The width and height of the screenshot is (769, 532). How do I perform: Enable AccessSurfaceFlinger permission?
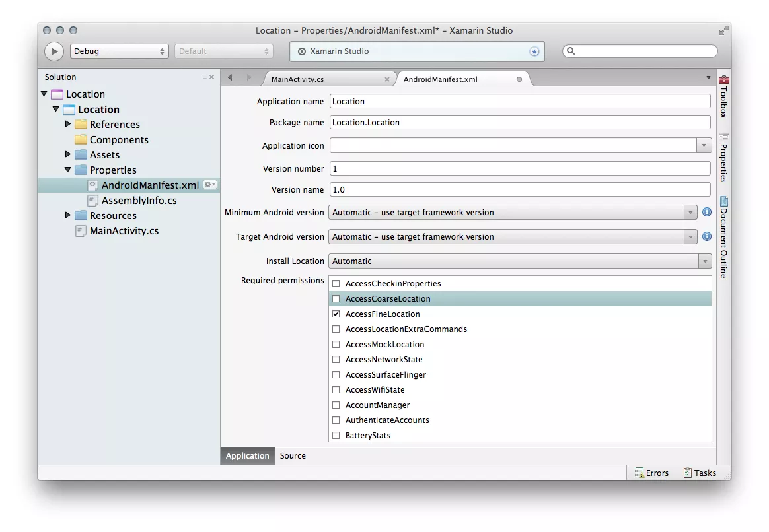(x=336, y=375)
